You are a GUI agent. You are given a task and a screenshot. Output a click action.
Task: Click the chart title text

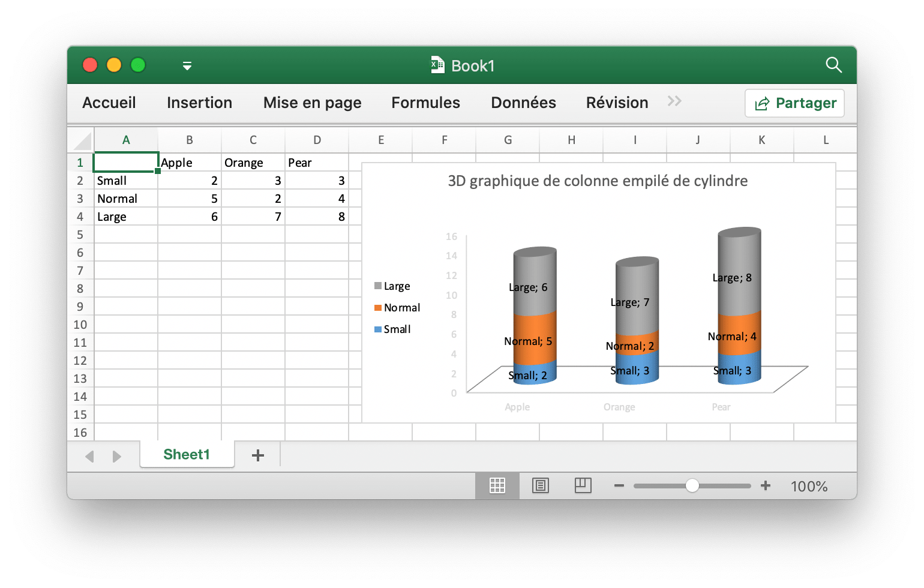click(596, 180)
